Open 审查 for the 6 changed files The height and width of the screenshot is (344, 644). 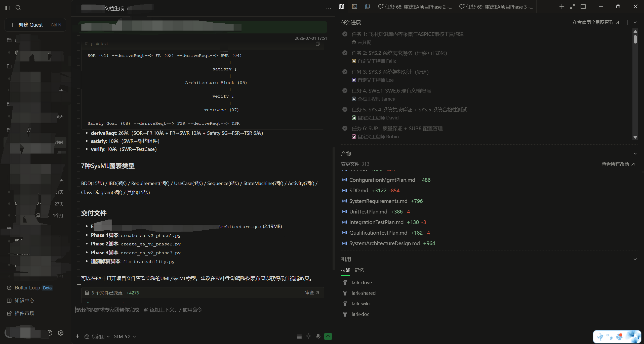[x=312, y=293]
